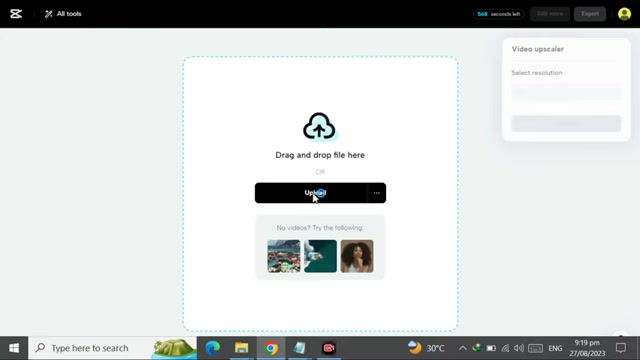Click the search highlight island image
The height and width of the screenshot is (360, 640).
click(173, 348)
